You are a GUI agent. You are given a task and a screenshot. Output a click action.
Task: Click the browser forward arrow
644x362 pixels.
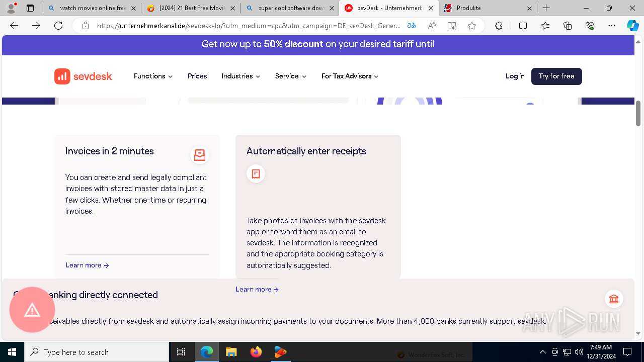(36, 26)
